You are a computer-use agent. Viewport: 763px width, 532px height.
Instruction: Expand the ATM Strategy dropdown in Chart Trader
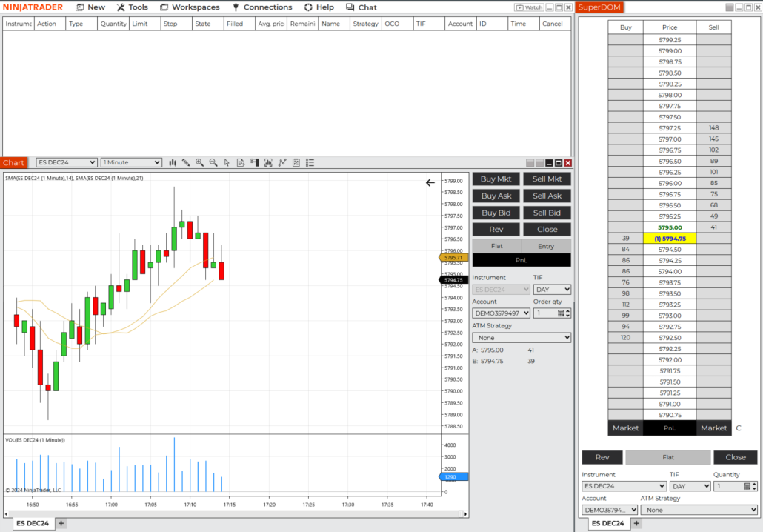pyautogui.click(x=521, y=337)
